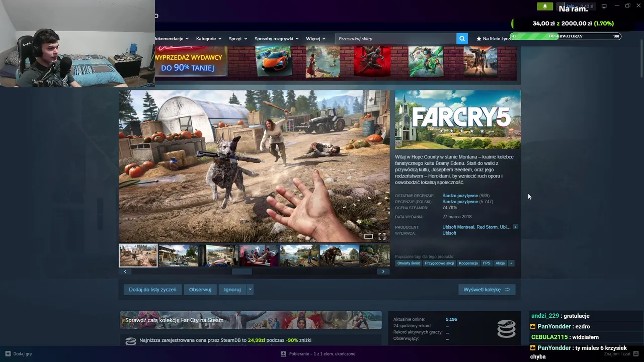Viewport: 644px width, 362px height.
Task: Open Ubisoft Montreal developer link
Action: point(458,227)
